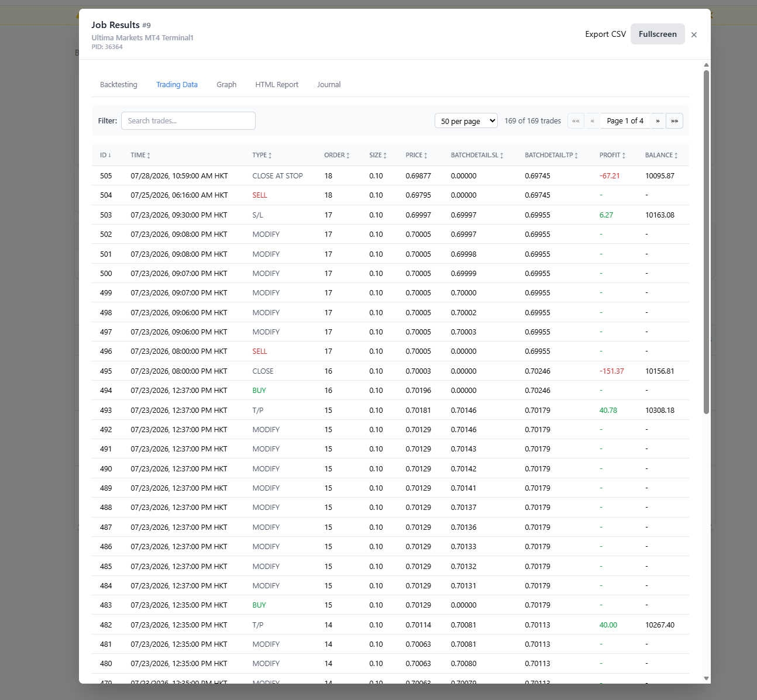Click profit value 40.00
The height and width of the screenshot is (700, 757).
point(608,625)
